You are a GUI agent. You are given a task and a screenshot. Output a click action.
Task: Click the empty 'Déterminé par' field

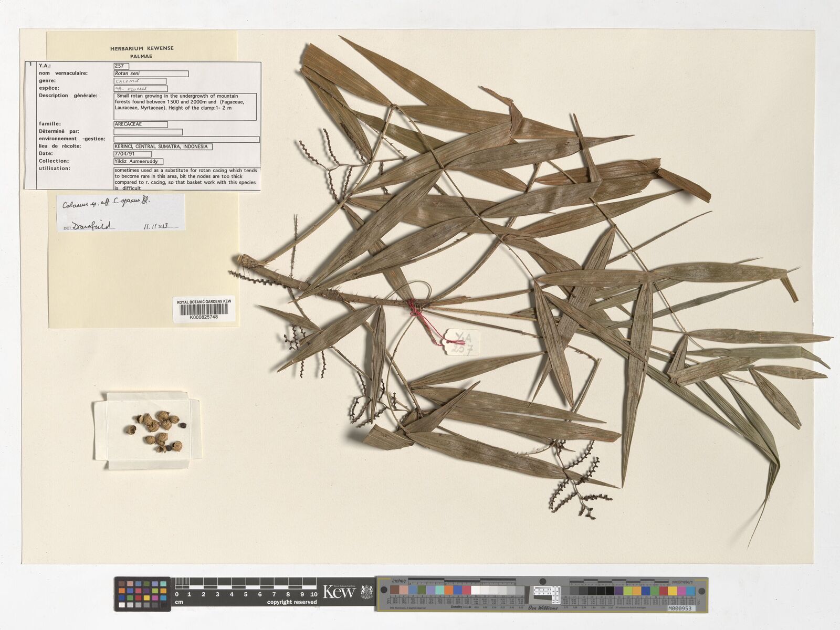tap(148, 132)
